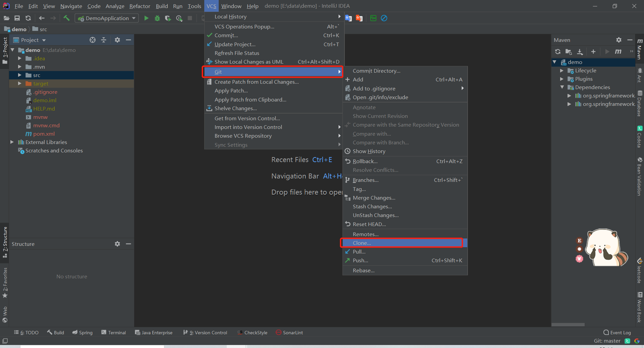Hide the Project panel with the minus icon

click(x=128, y=40)
